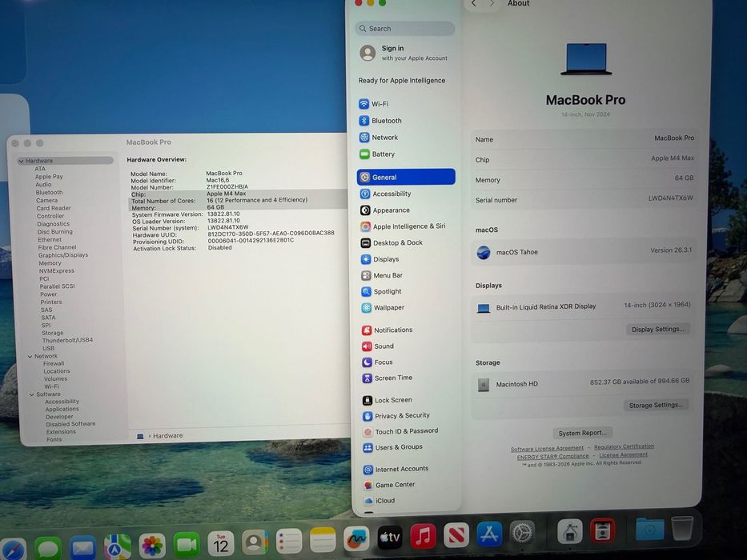The width and height of the screenshot is (747, 560).
Task: Select Card Reader in System Information tree
Action: point(54,208)
